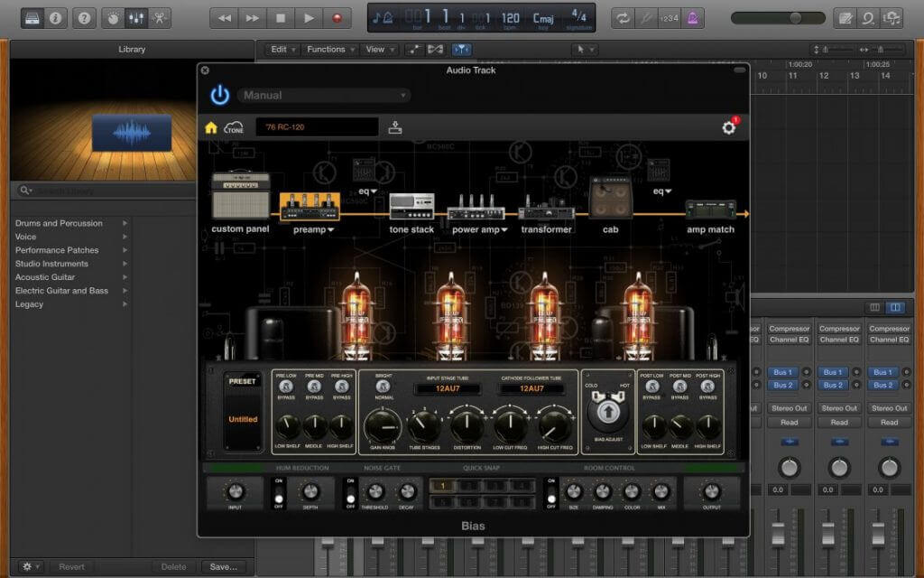Viewport: 924px width, 578px height.
Task: Toggle the Library button in the control bar
Action: [x=32, y=18]
